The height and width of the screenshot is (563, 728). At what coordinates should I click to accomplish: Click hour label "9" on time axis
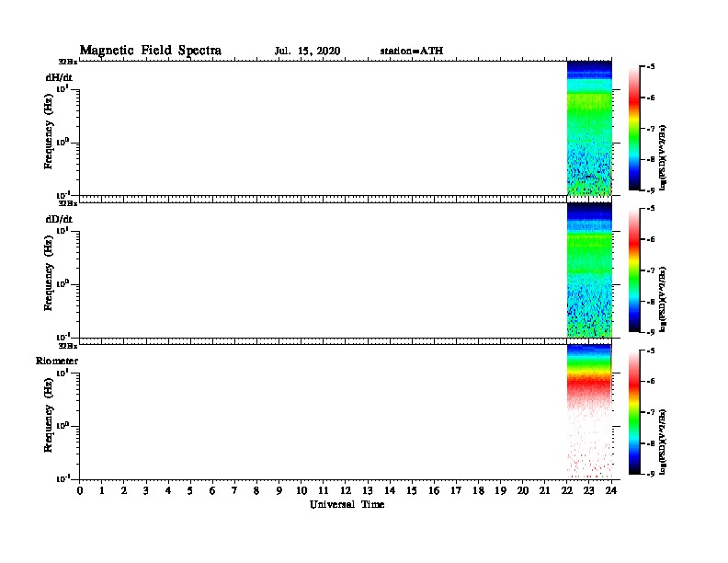(x=279, y=490)
